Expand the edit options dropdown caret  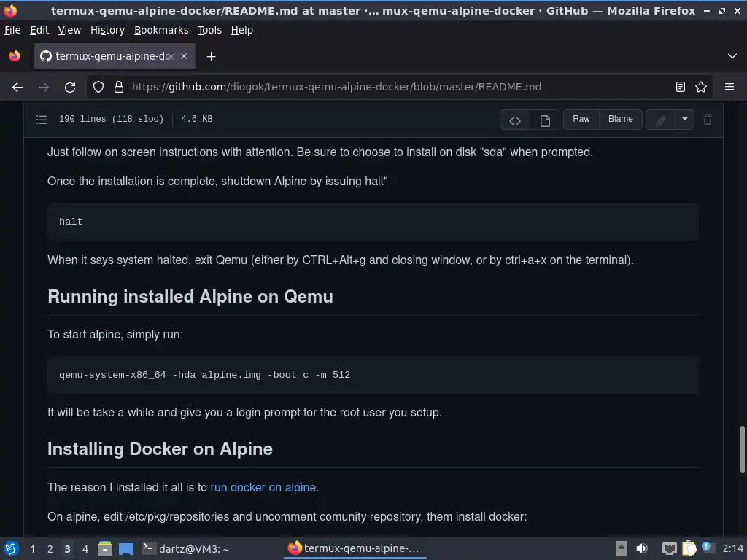[x=684, y=120]
